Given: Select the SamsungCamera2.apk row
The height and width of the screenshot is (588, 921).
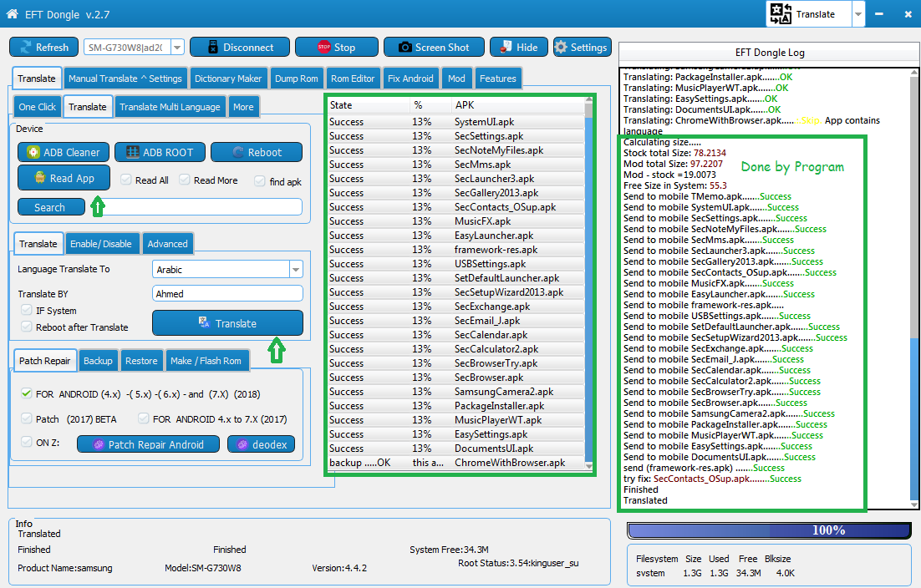Looking at the screenshot, I should (455, 392).
